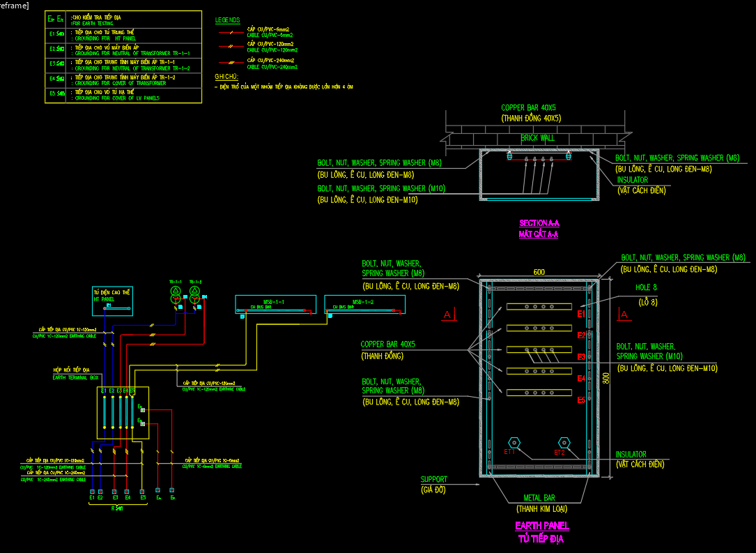756x553 pixels.
Task: Open the Wireframe visual style viewport label
Action: (x=14, y=6)
